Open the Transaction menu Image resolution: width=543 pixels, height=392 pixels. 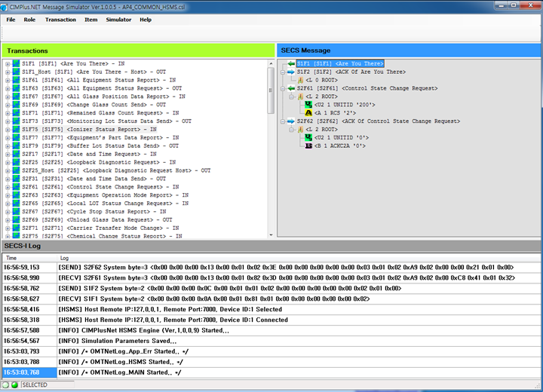point(60,20)
